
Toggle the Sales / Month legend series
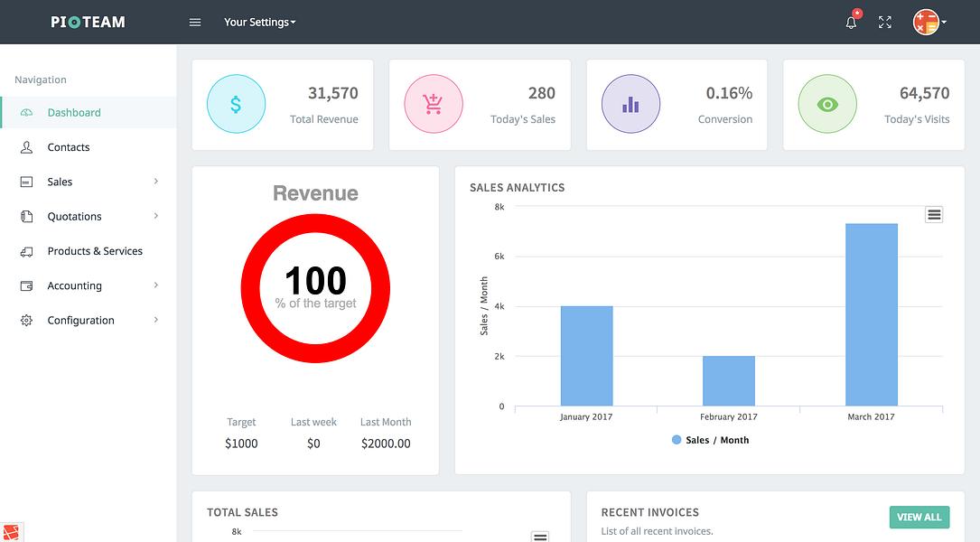[710, 440]
